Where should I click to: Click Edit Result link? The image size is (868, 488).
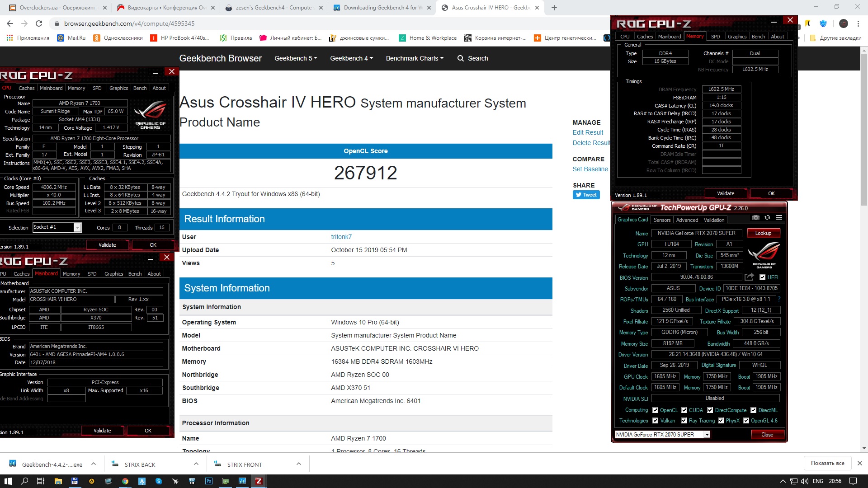[588, 132]
